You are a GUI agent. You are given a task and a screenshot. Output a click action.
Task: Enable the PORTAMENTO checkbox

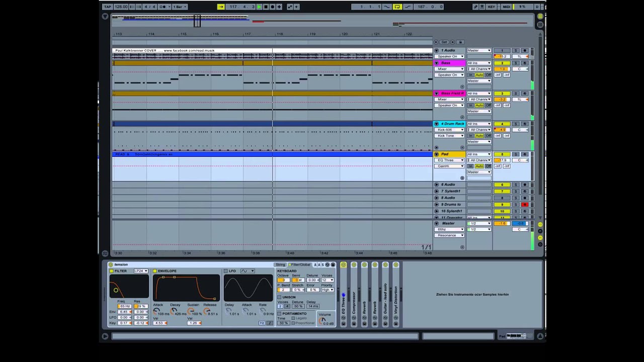tap(279, 314)
